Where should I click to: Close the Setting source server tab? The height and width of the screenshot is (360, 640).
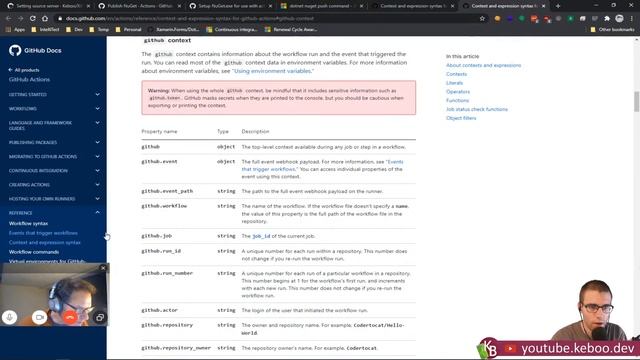pyautogui.click(x=88, y=6)
